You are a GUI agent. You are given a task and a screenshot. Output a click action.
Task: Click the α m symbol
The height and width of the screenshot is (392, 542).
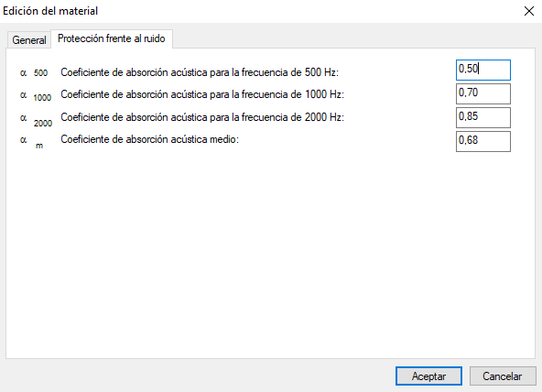click(x=31, y=142)
